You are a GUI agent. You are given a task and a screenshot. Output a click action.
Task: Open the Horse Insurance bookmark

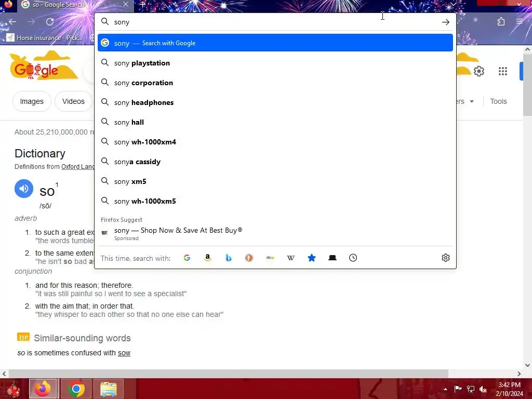(44, 37)
